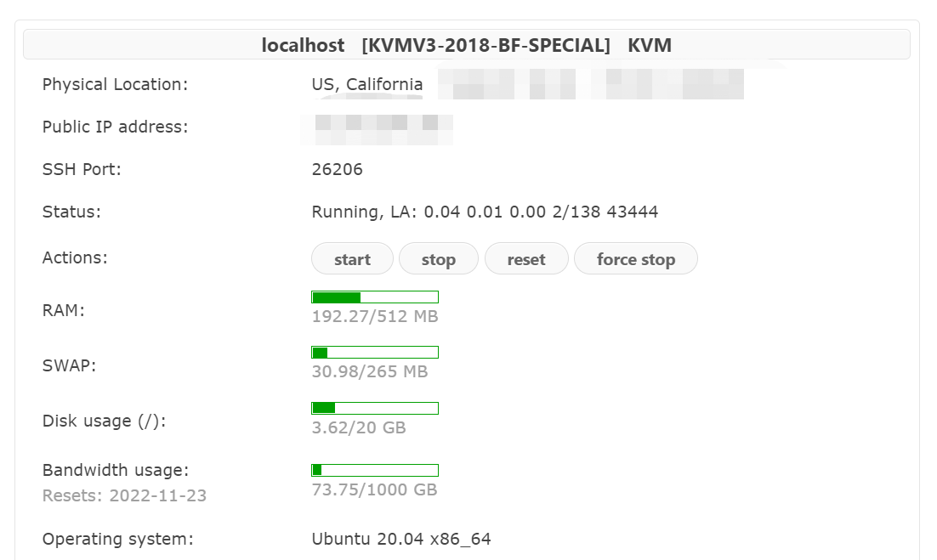Click the Bandwidth usage progress bar

pyautogui.click(x=375, y=470)
